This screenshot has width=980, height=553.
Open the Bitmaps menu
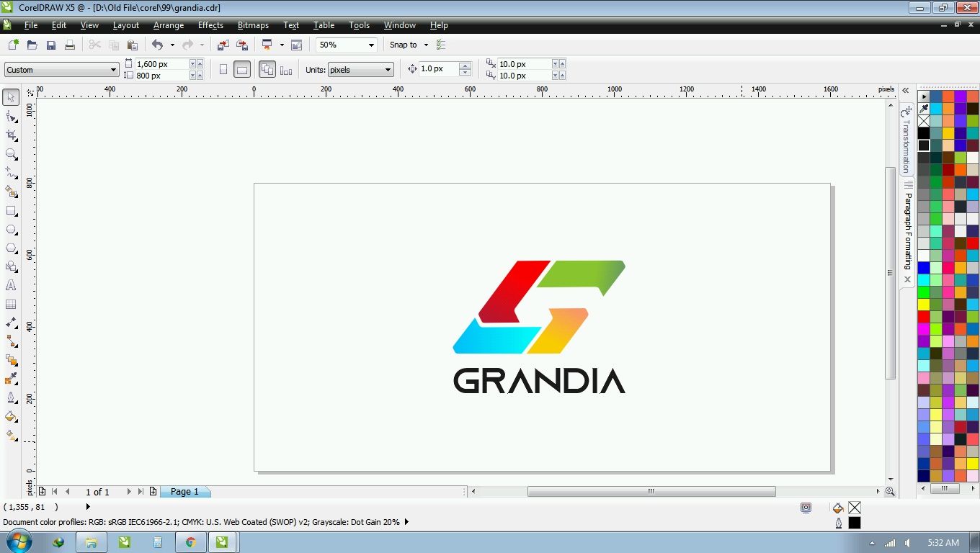[x=253, y=25]
